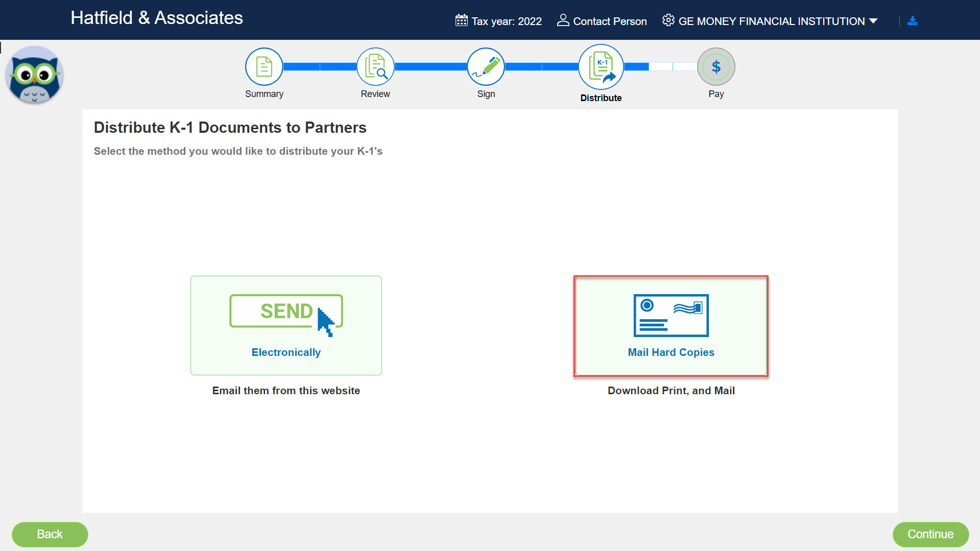Click the envelope graphic for mailing
Screen dimensions: 980x551
tap(671, 315)
